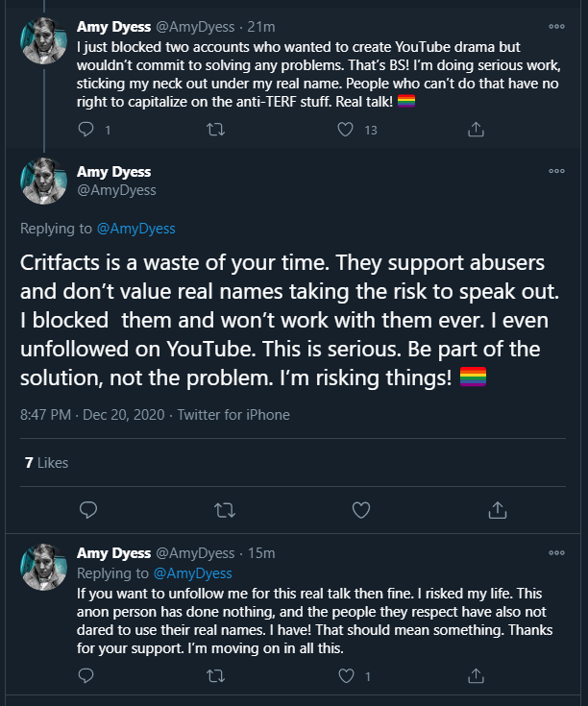Open more options for the main Critfacts tweet
This screenshot has width=588, height=706.
pos(556,171)
